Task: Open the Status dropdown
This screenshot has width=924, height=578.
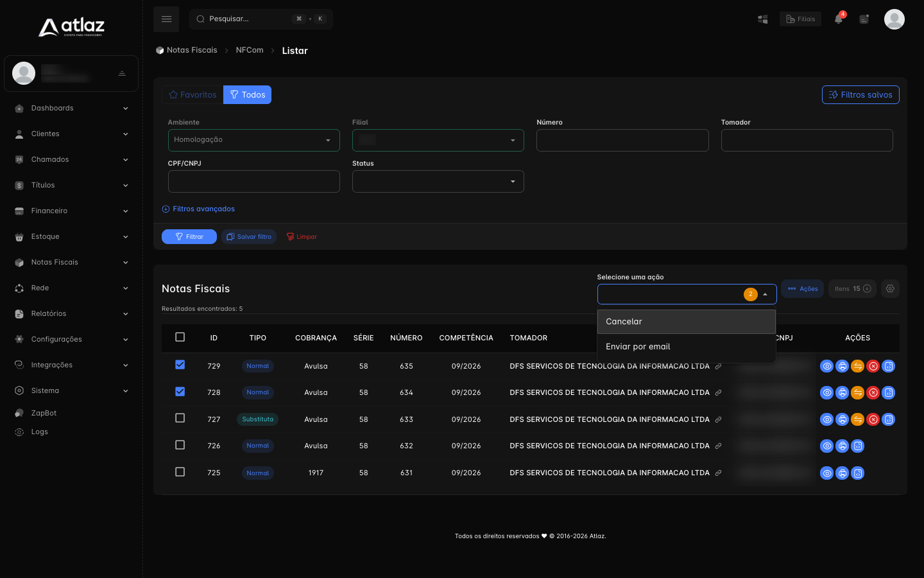Action: pos(438,181)
